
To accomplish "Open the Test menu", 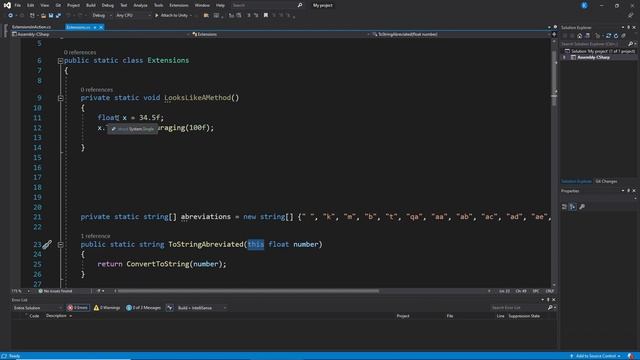I will click(124, 5).
